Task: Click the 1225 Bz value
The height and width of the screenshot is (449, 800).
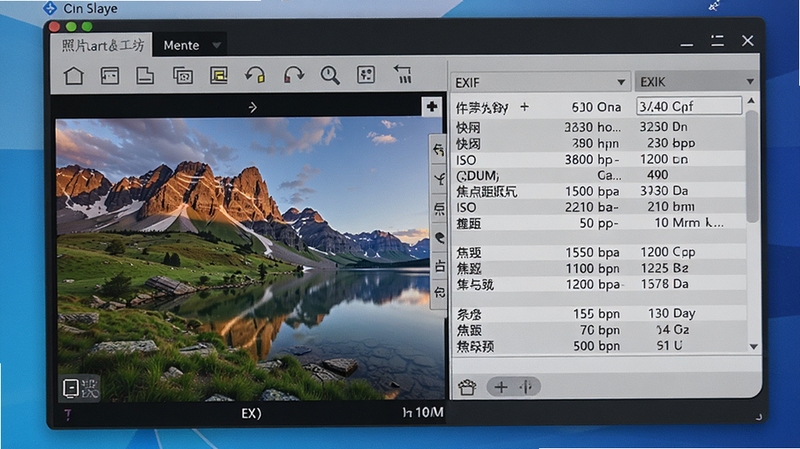Action: pos(664,268)
